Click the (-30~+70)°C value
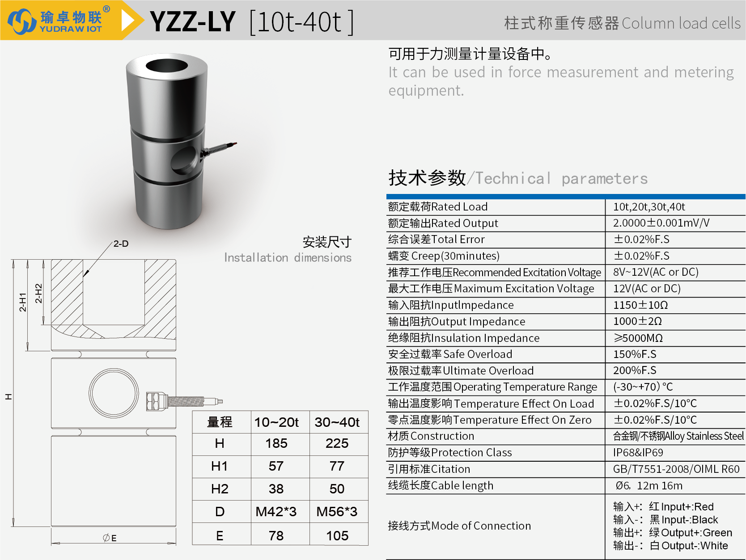Image resolution: width=746 pixels, height=560 pixels. tap(643, 387)
